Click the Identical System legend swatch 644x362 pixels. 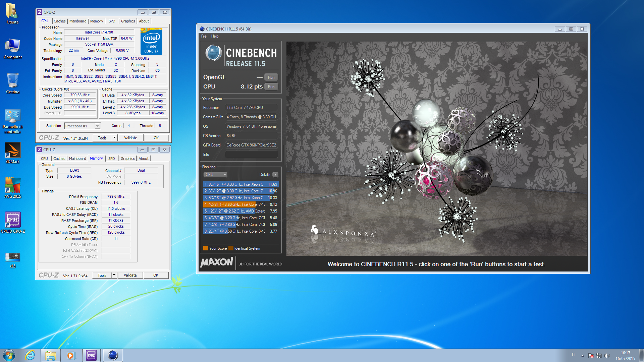coord(231,248)
